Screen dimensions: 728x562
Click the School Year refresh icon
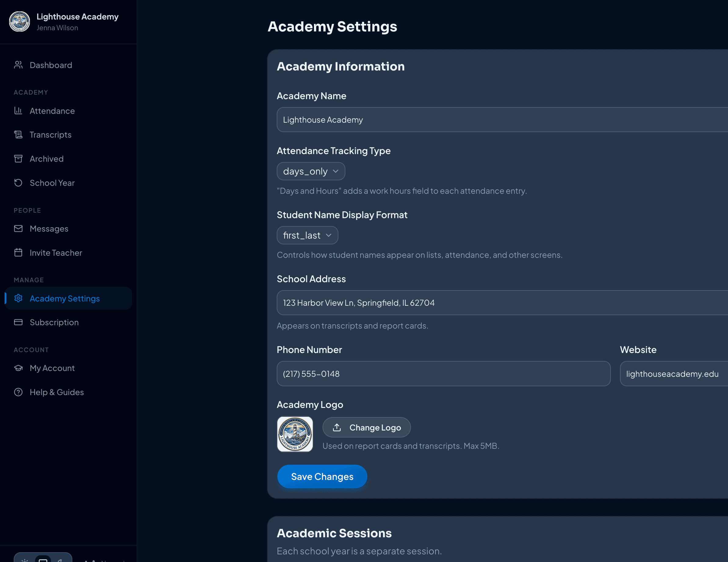[x=18, y=183]
